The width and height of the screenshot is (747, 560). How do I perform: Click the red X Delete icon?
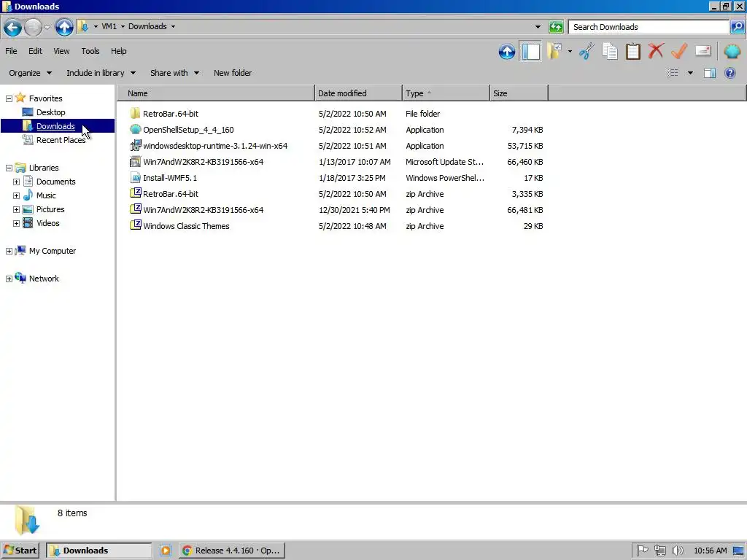coord(656,51)
